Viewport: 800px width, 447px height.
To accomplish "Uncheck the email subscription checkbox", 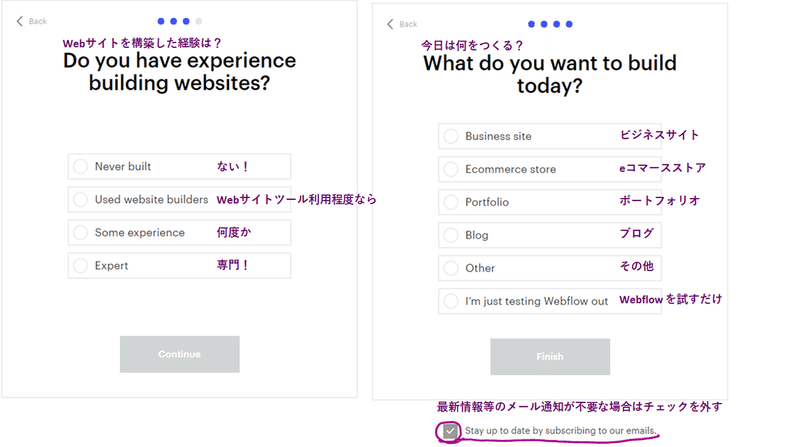I will click(450, 431).
